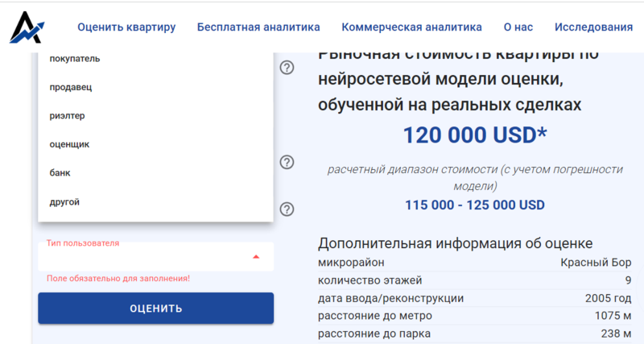
Task: Click the topmost question mark help icon
Action: tap(287, 68)
